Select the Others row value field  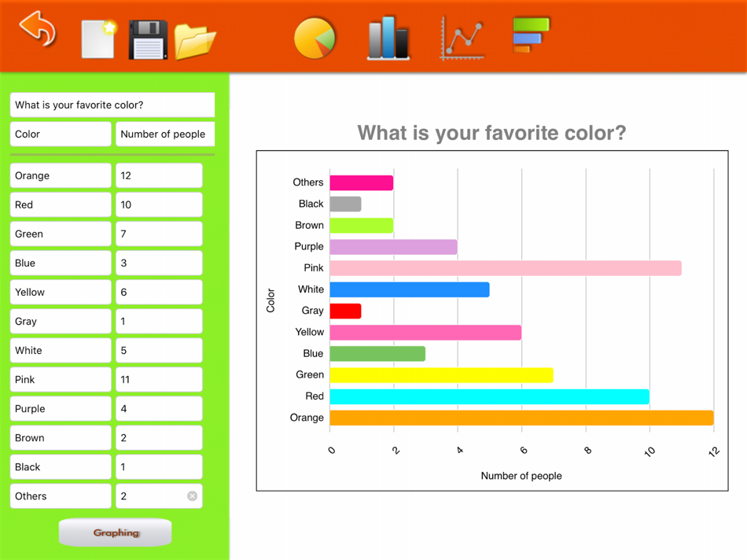[x=159, y=496]
